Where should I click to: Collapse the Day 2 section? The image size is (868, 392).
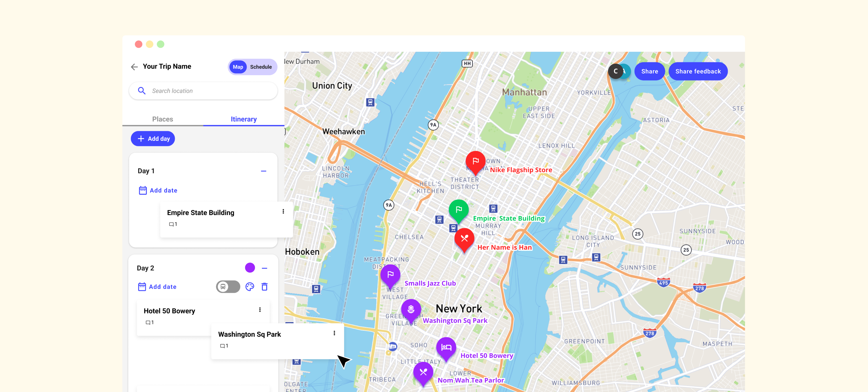[x=264, y=268]
